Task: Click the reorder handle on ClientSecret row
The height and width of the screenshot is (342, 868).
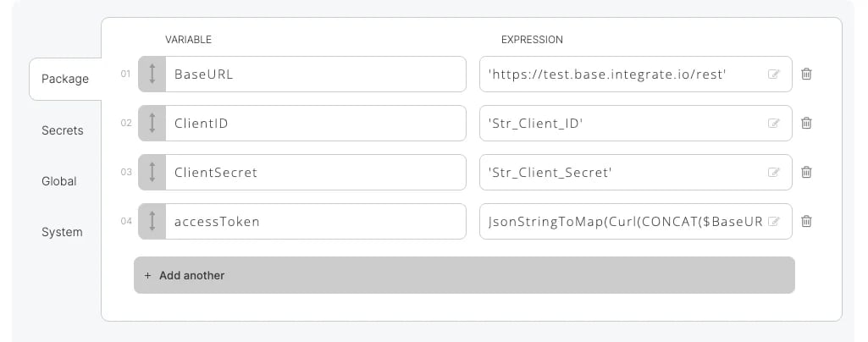Action: [152, 172]
